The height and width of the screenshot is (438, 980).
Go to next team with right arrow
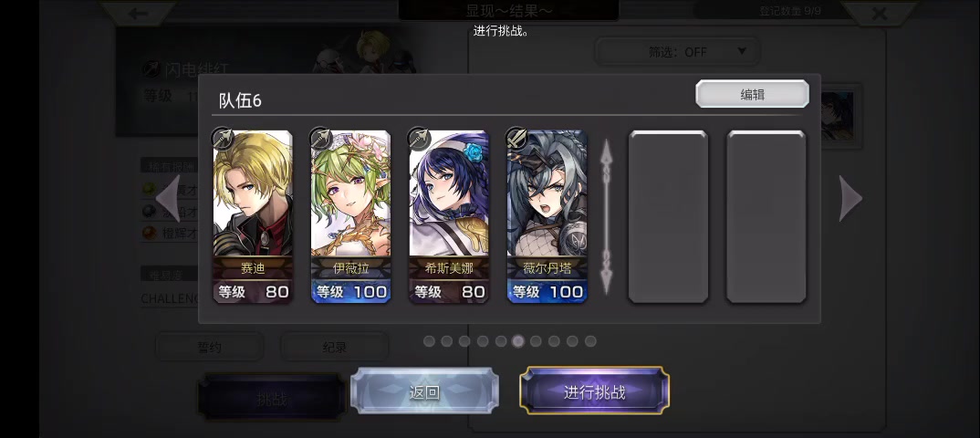[850, 198]
